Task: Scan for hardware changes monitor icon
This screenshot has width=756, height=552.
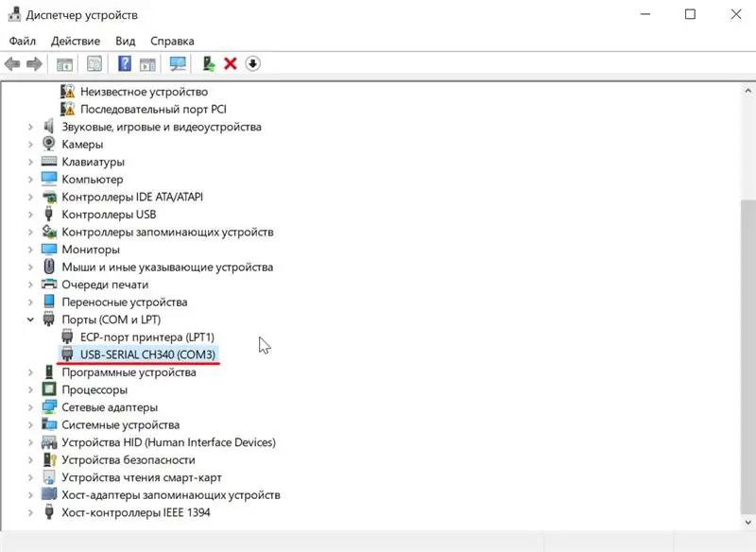Action: 178,63
